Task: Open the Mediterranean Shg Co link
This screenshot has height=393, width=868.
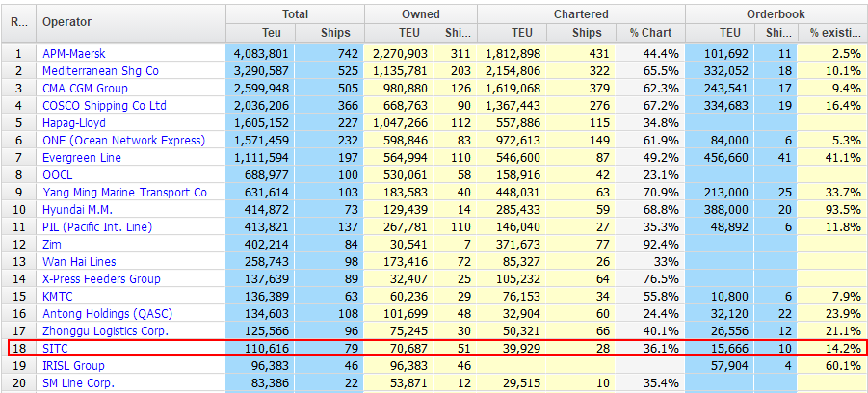Action: coord(100,71)
